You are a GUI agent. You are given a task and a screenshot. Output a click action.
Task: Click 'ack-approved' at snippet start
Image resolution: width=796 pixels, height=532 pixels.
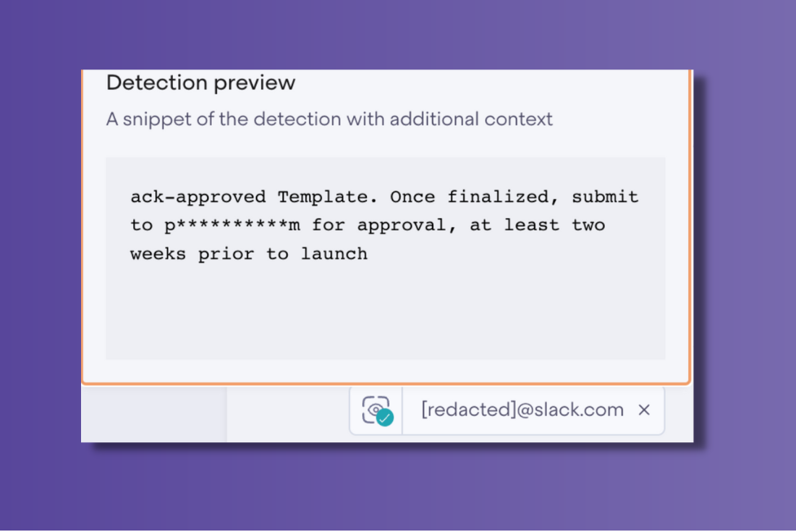click(198, 197)
